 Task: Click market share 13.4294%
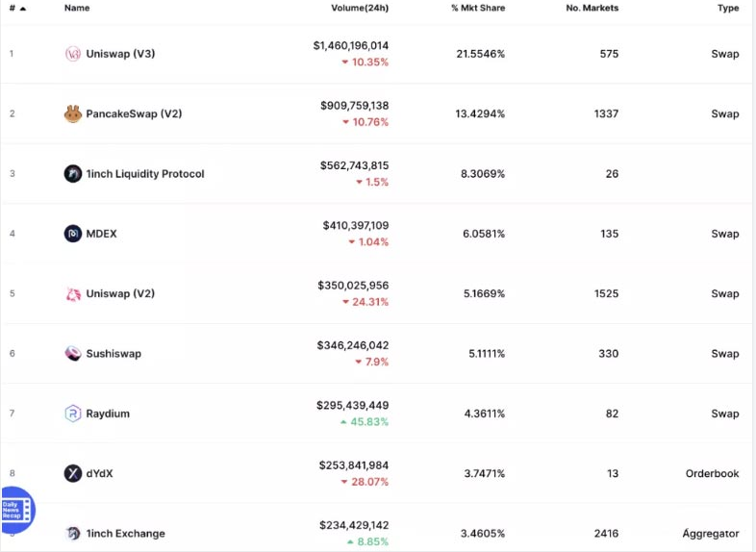(480, 113)
